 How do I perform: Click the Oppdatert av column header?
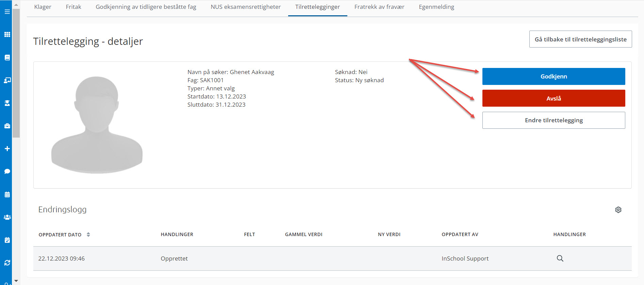460,234
